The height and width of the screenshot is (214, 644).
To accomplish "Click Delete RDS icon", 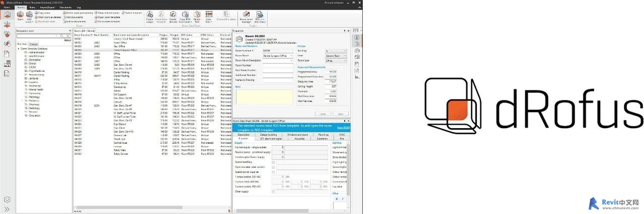I will [197, 17].
